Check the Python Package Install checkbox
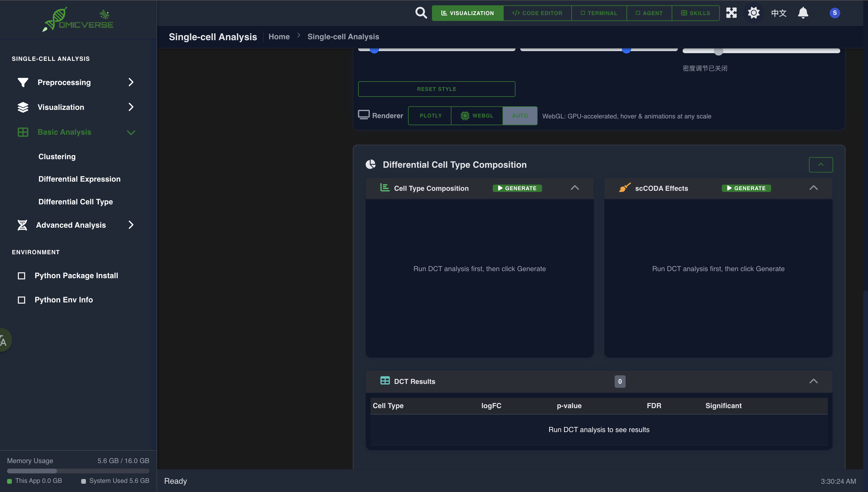Image resolution: width=868 pixels, height=492 pixels. coord(21,276)
